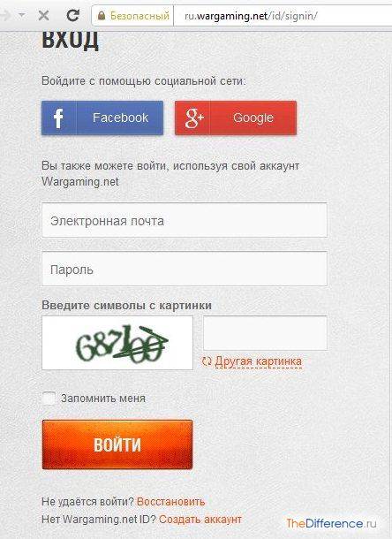Click the Google plus logo icon

(194, 118)
